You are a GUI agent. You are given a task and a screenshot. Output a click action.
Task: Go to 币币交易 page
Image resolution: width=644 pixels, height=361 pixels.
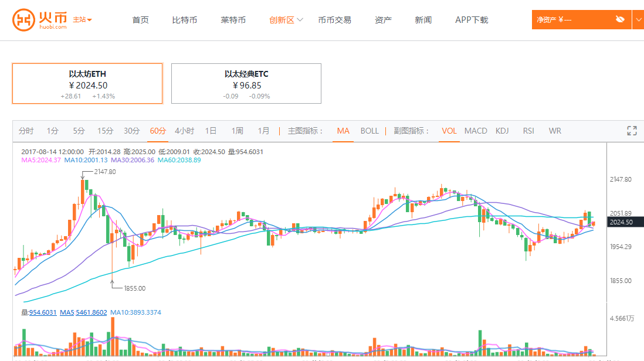(334, 20)
